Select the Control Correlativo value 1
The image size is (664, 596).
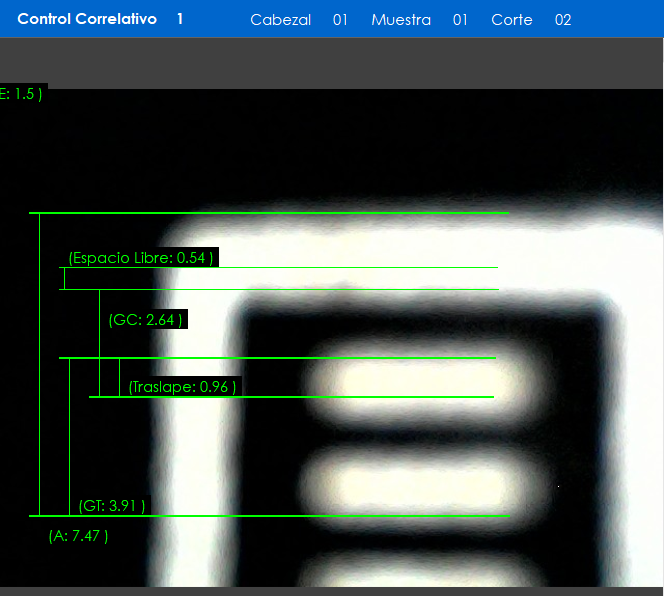click(x=179, y=19)
